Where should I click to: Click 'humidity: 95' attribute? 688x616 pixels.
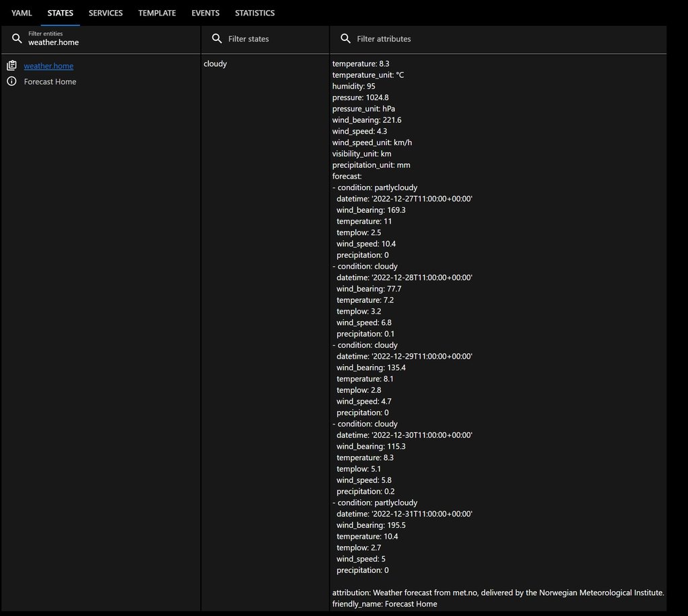353,87
